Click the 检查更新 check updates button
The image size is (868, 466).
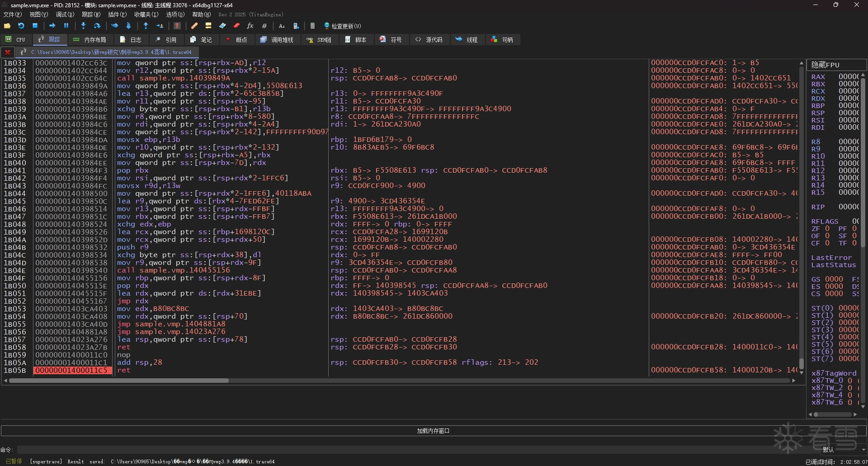tap(343, 26)
